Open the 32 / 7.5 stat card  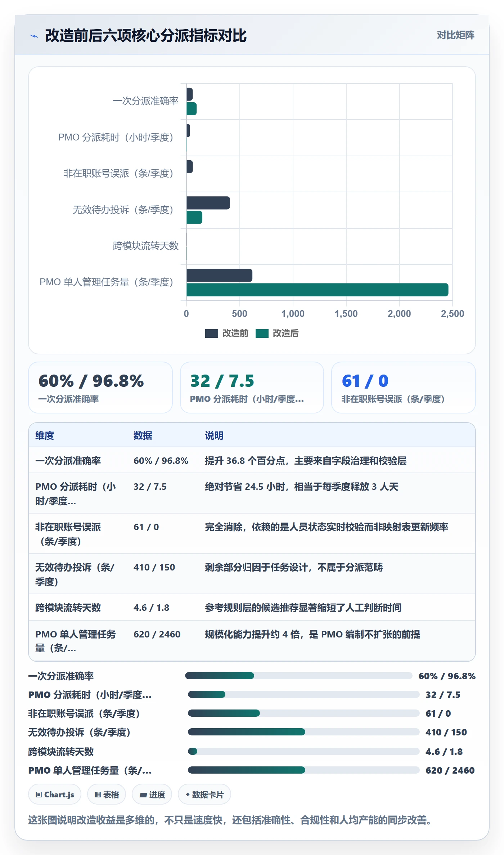252,388
